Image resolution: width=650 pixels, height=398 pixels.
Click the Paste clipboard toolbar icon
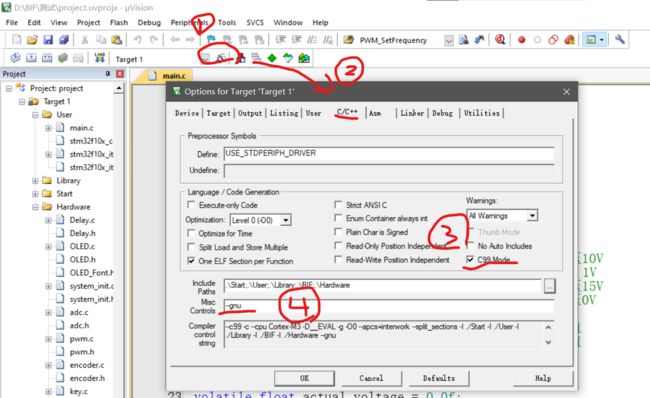117,40
